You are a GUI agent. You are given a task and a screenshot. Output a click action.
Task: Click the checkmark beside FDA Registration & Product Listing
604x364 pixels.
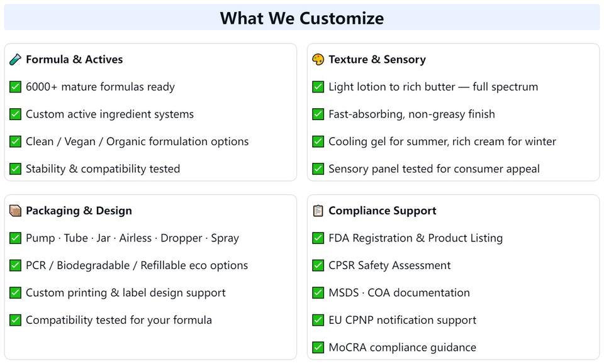[318, 238]
